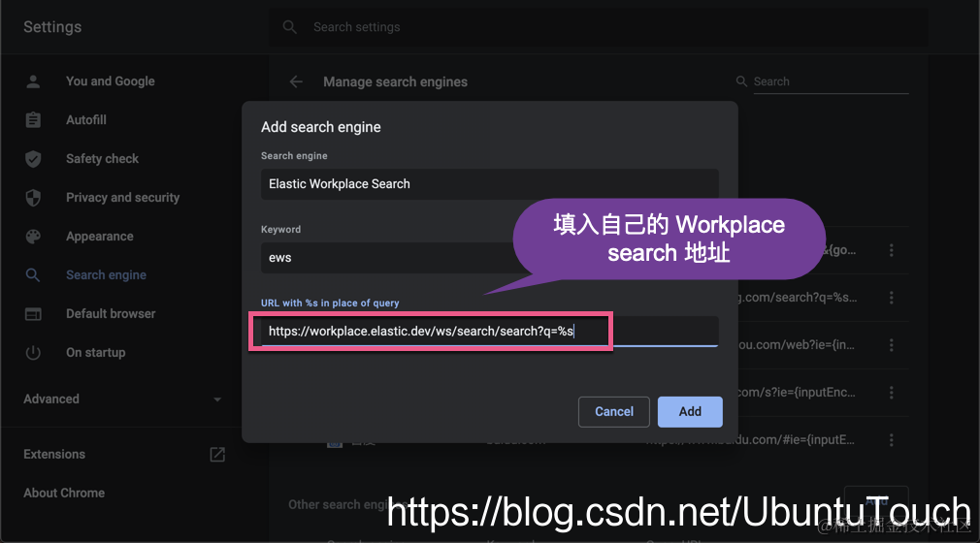This screenshot has height=543, width=980.
Task: Click the On startup power icon
Action: click(33, 352)
